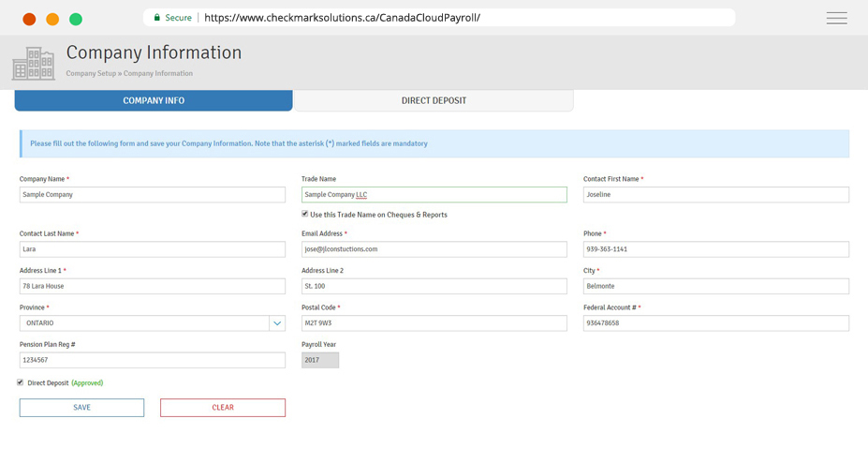Click the green window dot
The image size is (868, 449).
click(76, 19)
